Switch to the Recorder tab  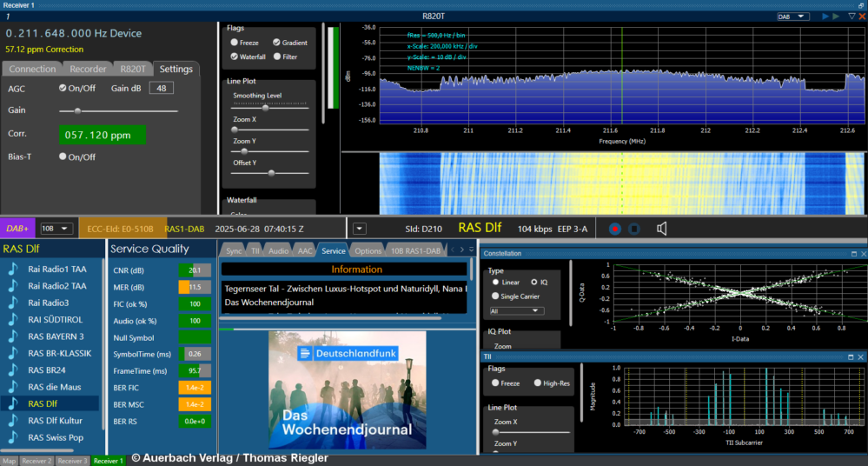click(x=88, y=69)
